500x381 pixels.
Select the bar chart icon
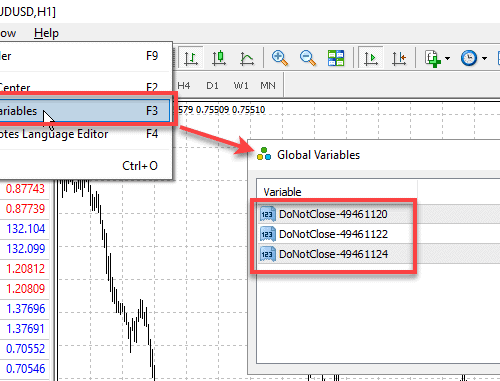coord(191,58)
